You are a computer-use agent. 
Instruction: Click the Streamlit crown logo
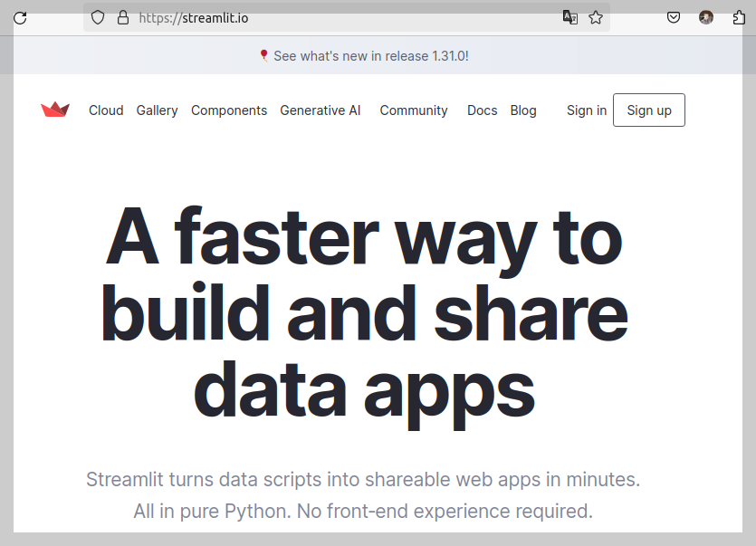click(55, 110)
